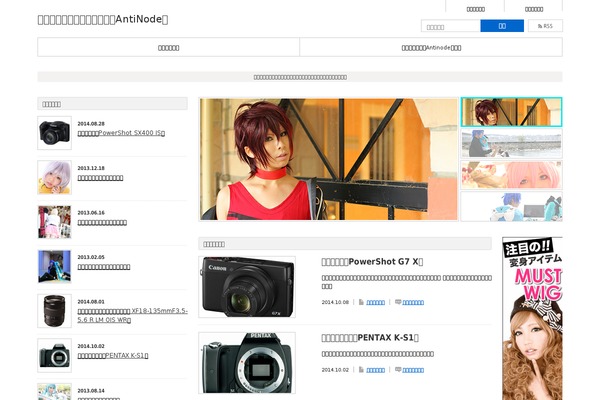Select the highlighted red-haired cosplayer slider thumbnail
This screenshot has height=400, width=600.
[511, 112]
